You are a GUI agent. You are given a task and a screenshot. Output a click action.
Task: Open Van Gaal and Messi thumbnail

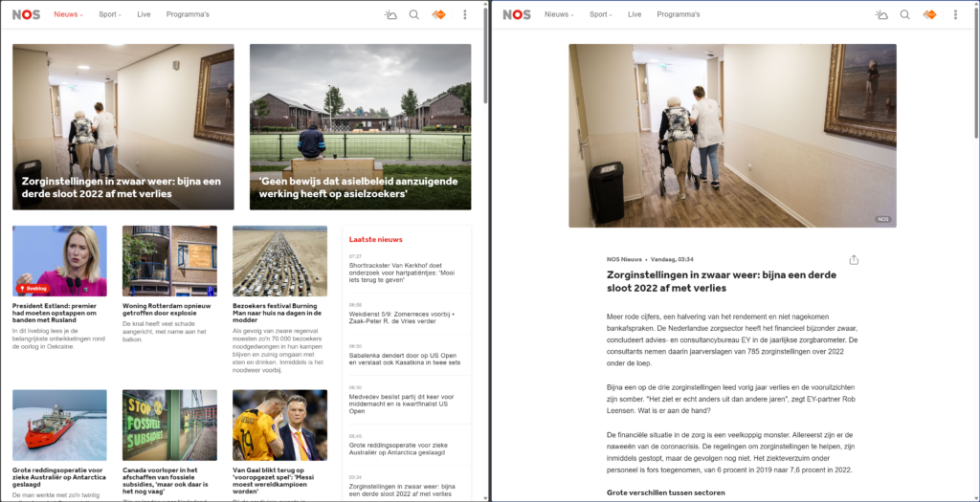pyautogui.click(x=279, y=426)
